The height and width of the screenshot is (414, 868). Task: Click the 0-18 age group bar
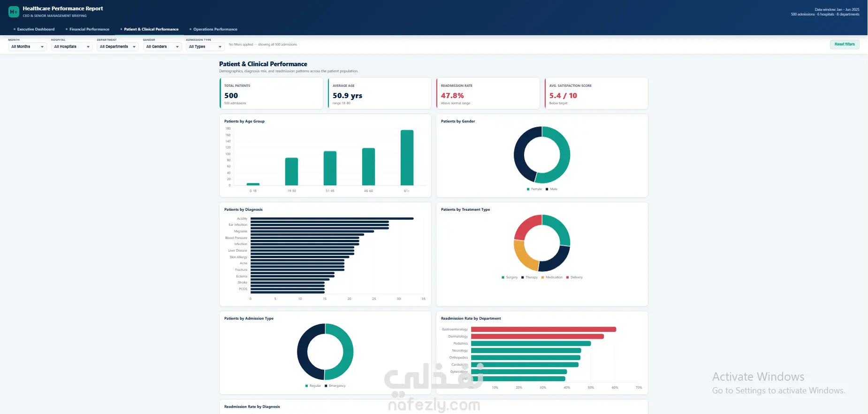(253, 184)
